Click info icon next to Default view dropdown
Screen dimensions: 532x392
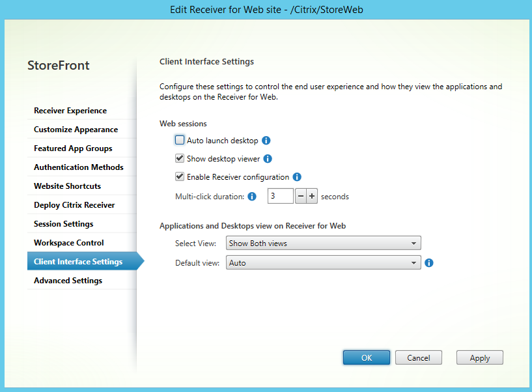coord(429,263)
